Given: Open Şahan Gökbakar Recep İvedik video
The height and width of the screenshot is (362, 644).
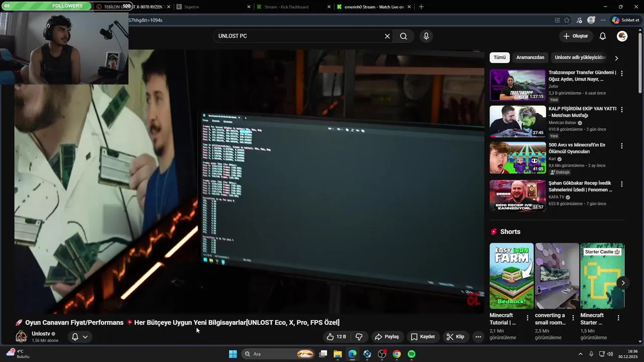Looking at the screenshot, I should click(517, 196).
